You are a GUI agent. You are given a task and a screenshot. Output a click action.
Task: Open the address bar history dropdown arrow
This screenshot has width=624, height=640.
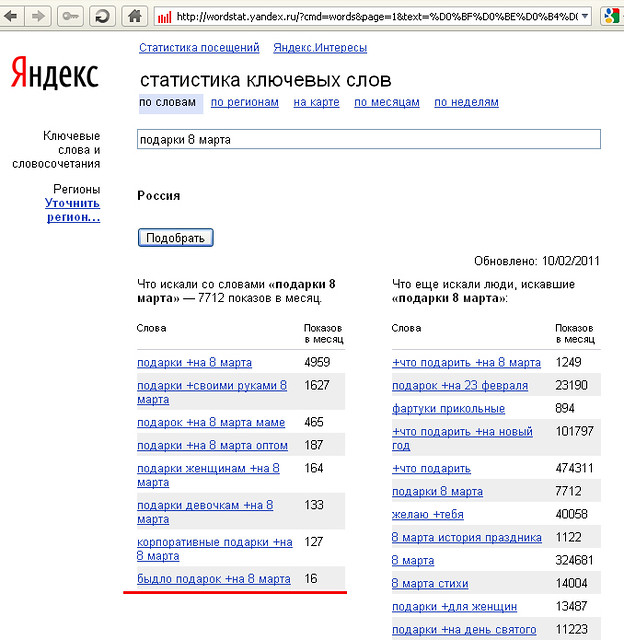pyautogui.click(x=584, y=17)
